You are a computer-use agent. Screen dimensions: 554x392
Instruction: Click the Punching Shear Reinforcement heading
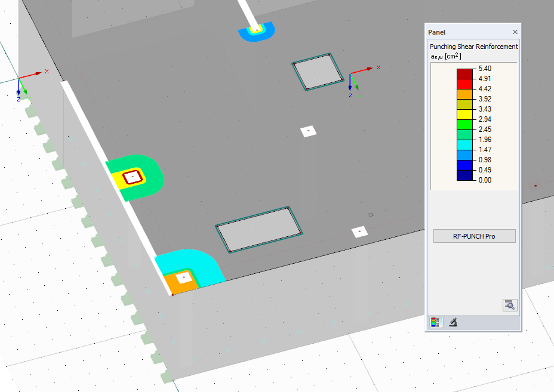[473, 46]
